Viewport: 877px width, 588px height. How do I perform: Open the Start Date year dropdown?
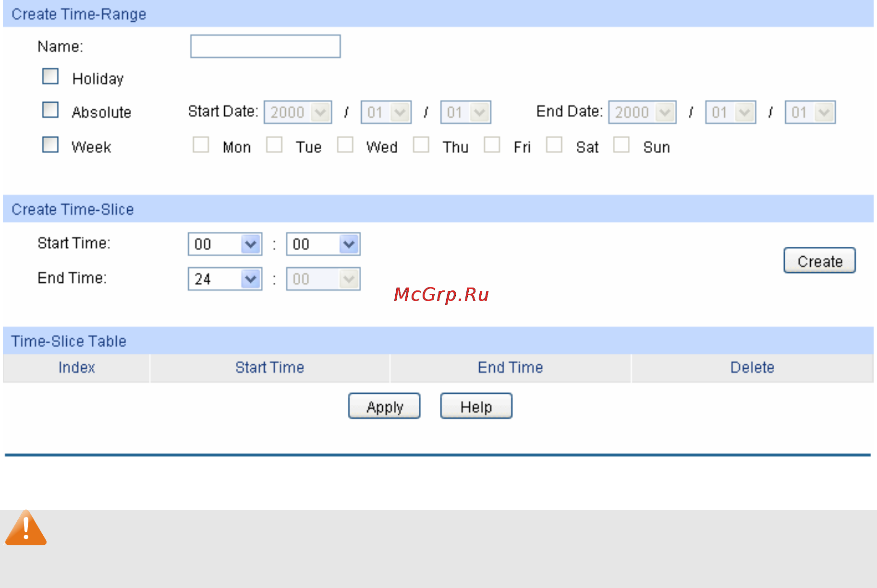[x=298, y=112]
